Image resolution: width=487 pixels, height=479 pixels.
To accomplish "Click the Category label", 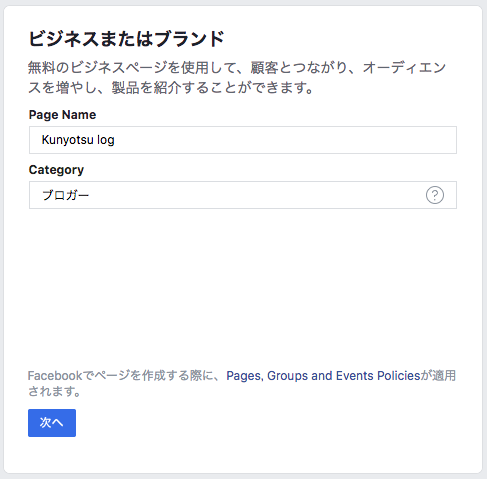I will [x=56, y=170].
